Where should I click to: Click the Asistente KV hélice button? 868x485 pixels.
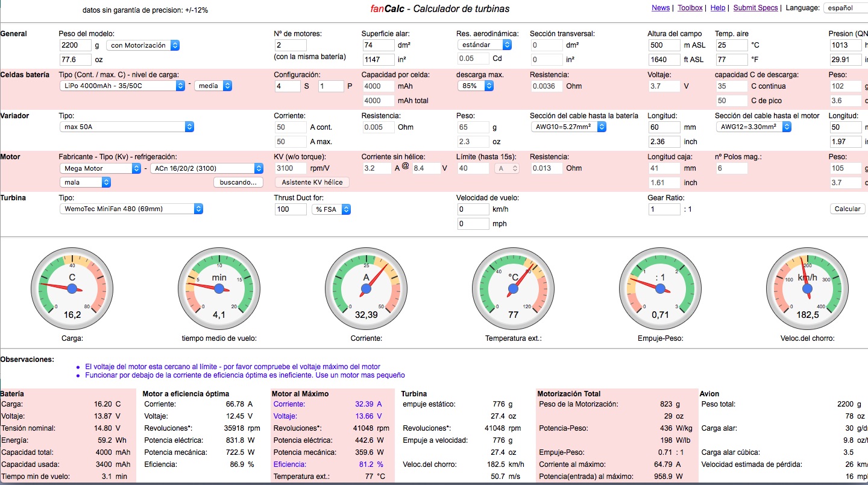pyautogui.click(x=312, y=182)
